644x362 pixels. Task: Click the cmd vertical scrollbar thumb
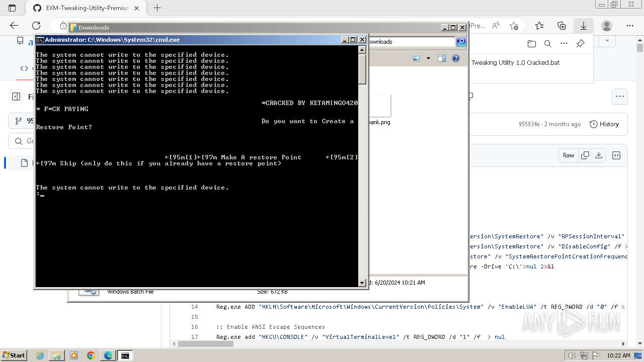coord(362,68)
